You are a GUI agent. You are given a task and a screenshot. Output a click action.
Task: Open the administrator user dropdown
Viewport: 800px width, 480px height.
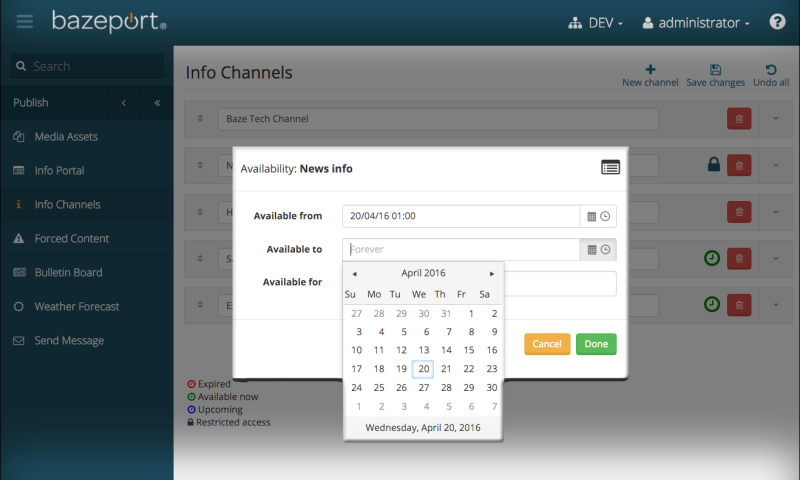pos(696,22)
